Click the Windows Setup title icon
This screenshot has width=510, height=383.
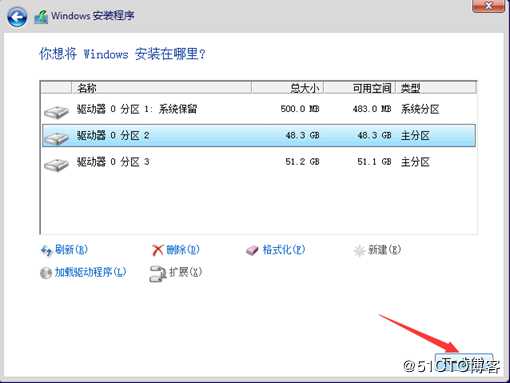pyautogui.click(x=41, y=17)
